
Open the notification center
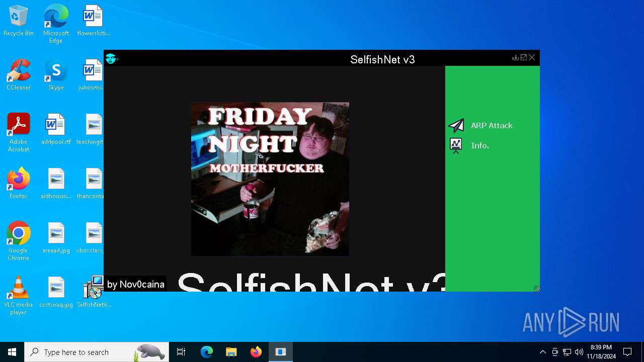click(x=627, y=352)
